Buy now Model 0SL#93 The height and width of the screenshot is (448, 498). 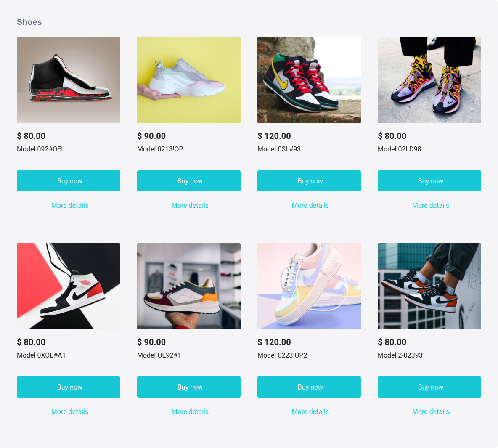click(309, 181)
